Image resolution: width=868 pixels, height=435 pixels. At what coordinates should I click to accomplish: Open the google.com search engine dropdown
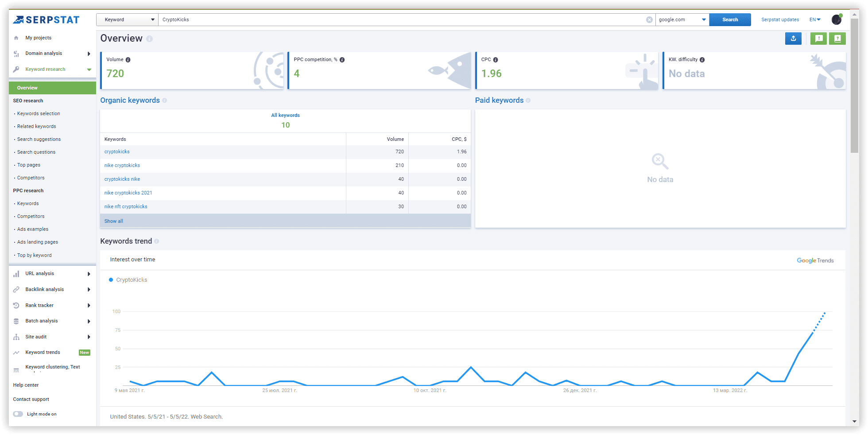(682, 20)
